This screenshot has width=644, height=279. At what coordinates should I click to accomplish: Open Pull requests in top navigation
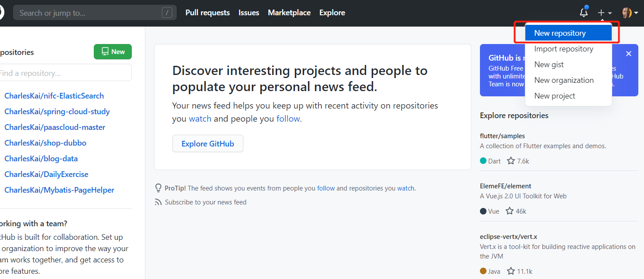click(208, 13)
